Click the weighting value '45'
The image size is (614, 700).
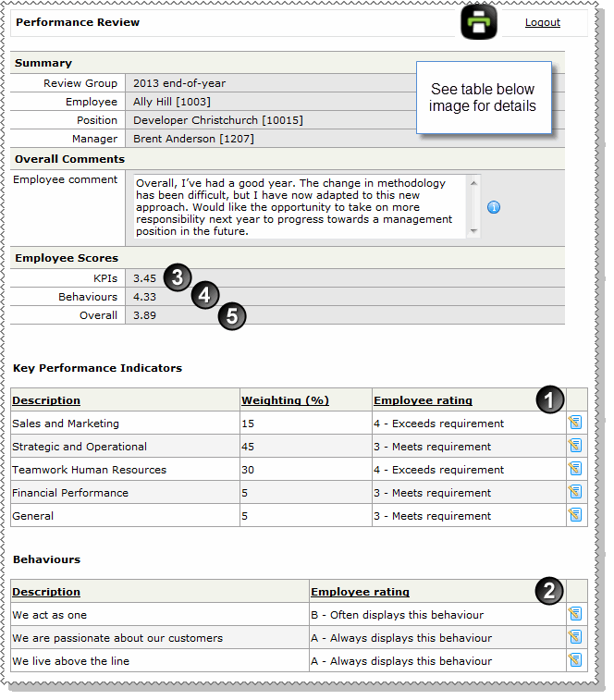pos(248,447)
